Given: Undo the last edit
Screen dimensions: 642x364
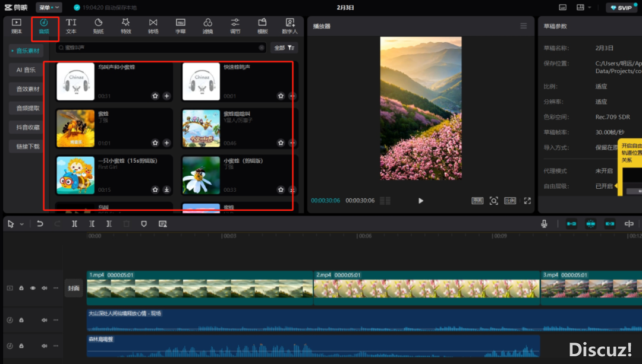Looking at the screenshot, I should point(40,224).
